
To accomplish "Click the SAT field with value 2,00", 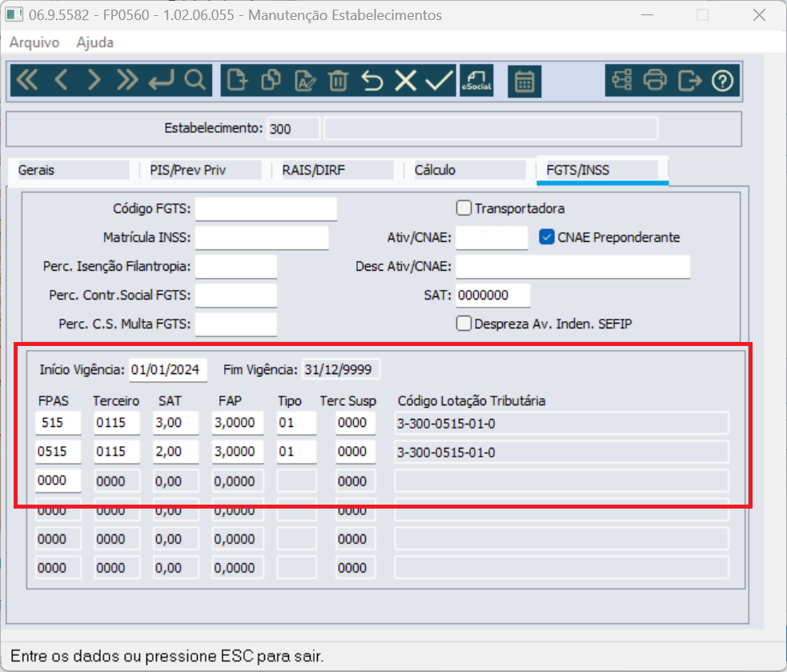I will 175,452.
